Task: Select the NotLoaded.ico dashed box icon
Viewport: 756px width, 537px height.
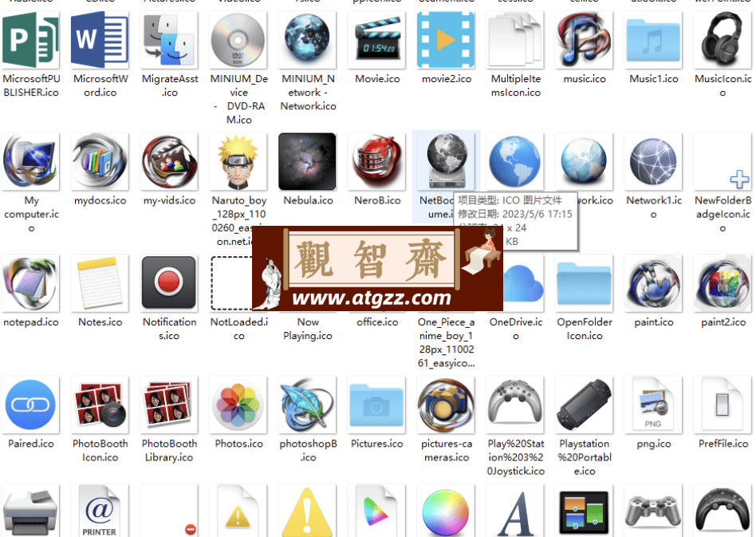Action: coord(231,283)
